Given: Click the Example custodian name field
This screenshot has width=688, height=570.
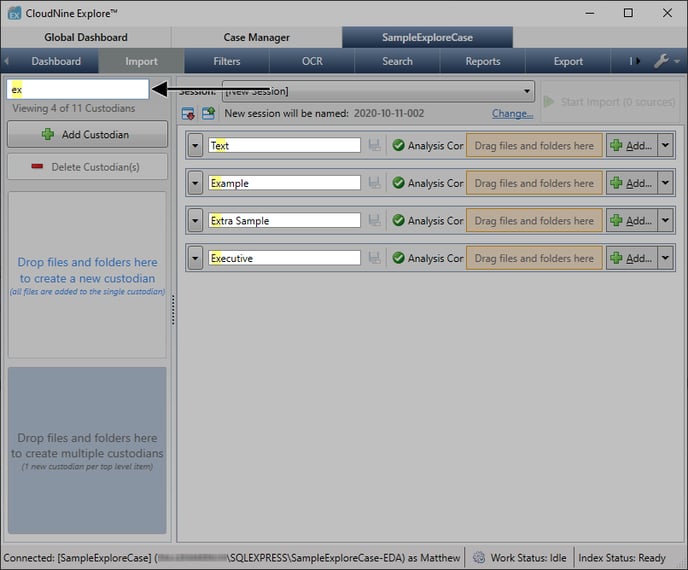Looking at the screenshot, I should (284, 183).
